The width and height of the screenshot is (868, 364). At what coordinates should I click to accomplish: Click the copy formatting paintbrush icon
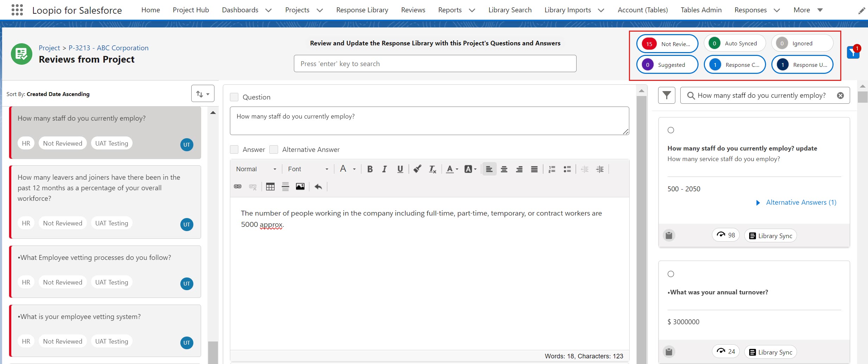(417, 169)
